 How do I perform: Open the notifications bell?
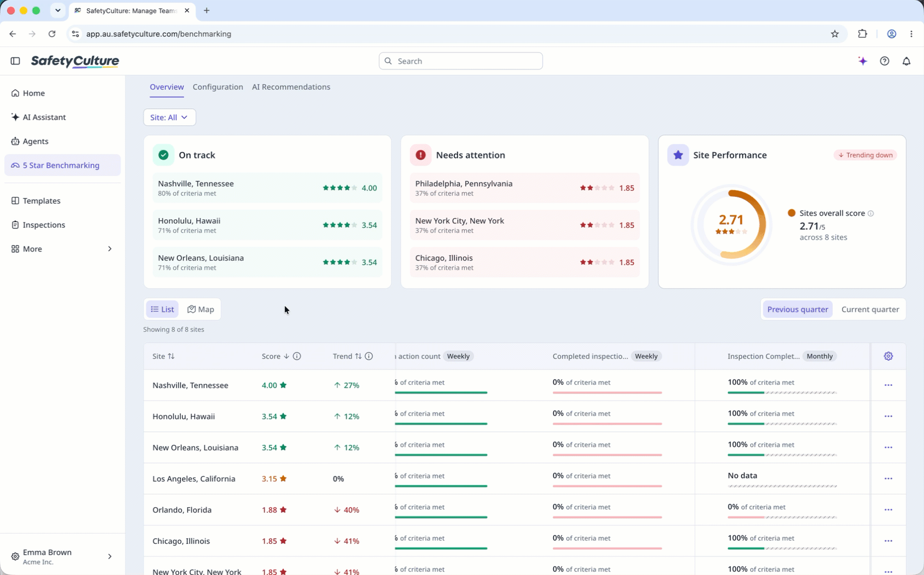[x=907, y=61]
